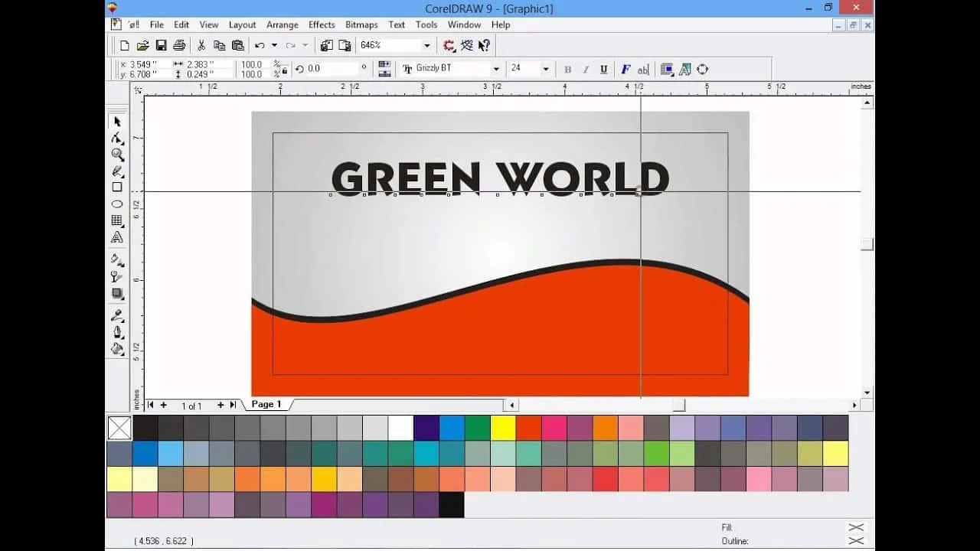The height and width of the screenshot is (551, 980).
Task: Select the Shape tool
Action: coord(117,138)
